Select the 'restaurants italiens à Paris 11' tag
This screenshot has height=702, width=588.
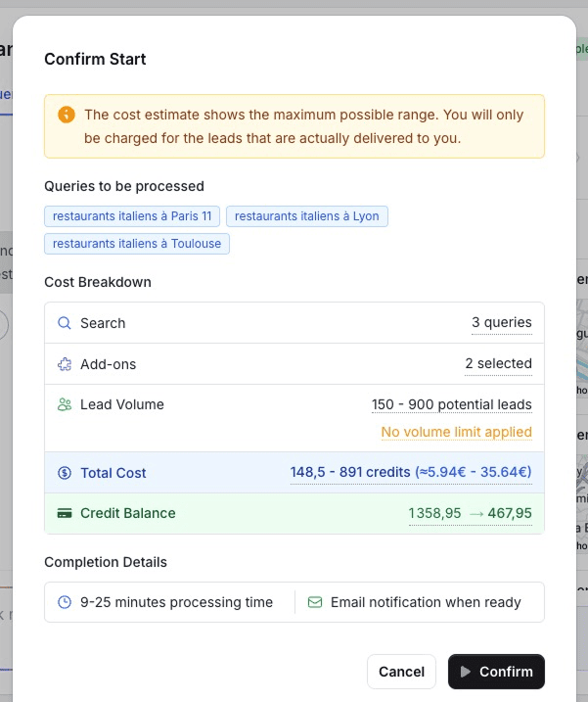coord(132,216)
